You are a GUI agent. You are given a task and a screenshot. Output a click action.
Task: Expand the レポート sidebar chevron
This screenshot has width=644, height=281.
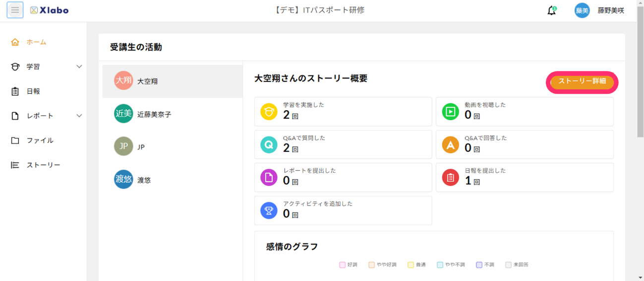[x=79, y=116]
